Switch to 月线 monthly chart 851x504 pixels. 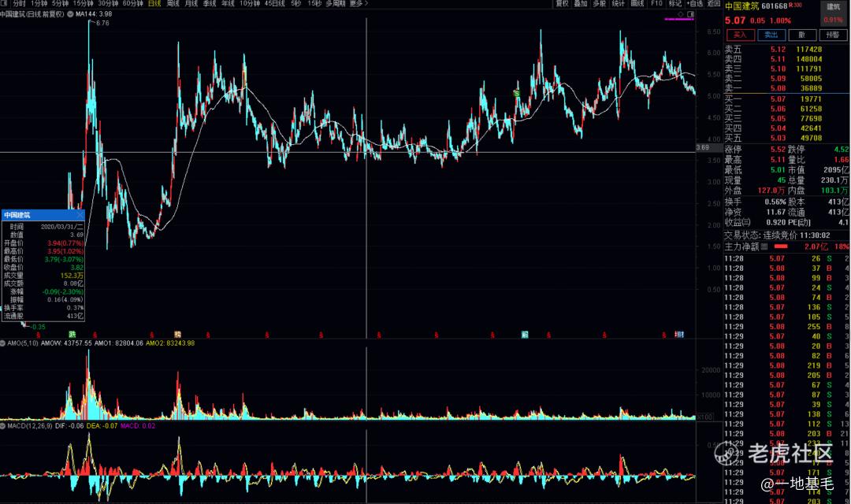[191, 3]
